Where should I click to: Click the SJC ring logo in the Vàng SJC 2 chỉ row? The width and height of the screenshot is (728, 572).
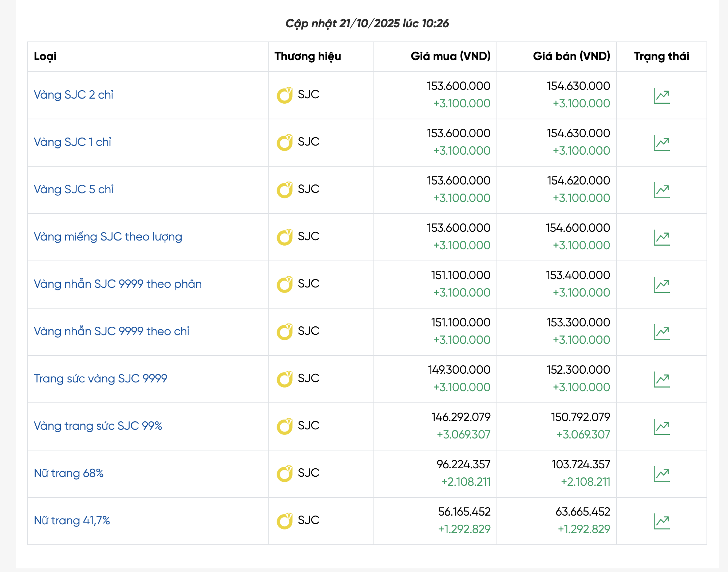(285, 95)
